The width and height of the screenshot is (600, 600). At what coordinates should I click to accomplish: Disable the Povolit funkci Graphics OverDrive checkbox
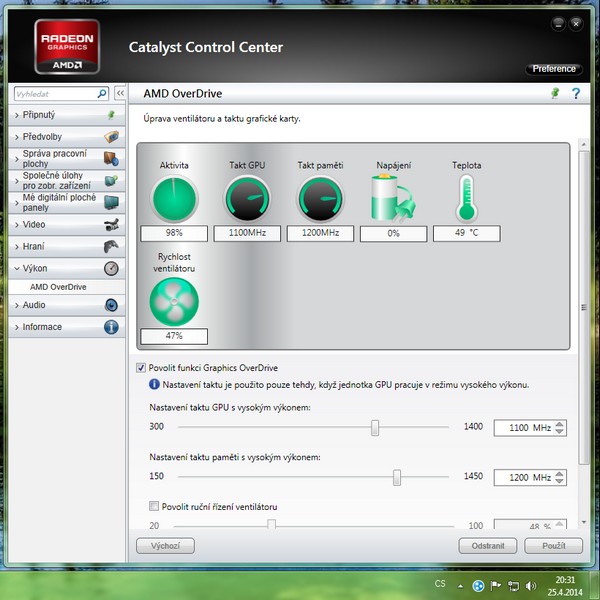coord(140,368)
